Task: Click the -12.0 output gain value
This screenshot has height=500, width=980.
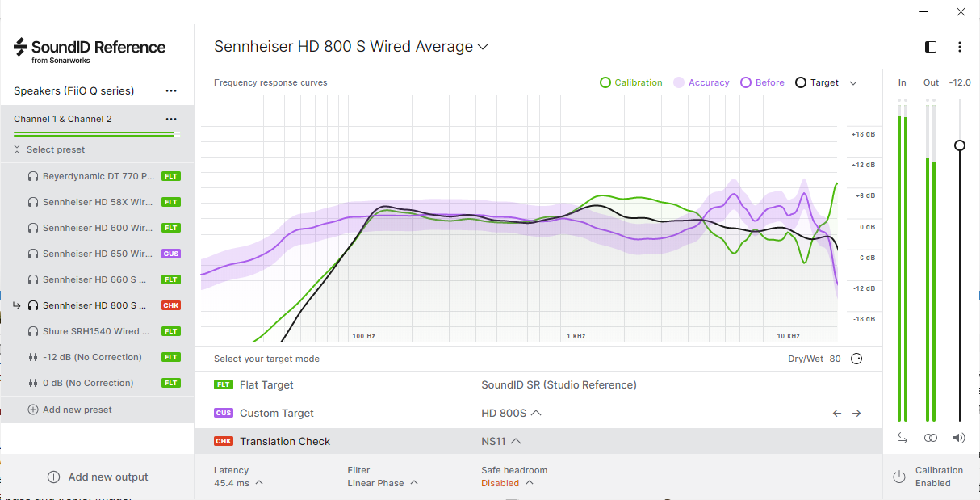Action: 960,82
